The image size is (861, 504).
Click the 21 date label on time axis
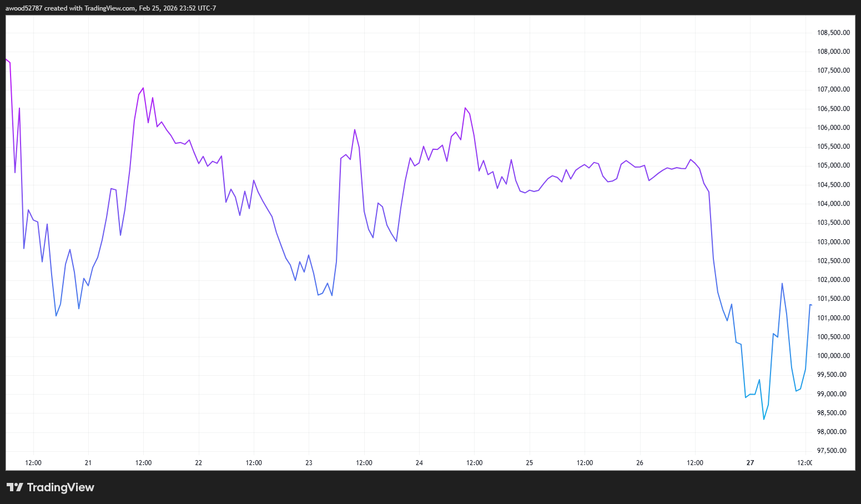pos(87,462)
